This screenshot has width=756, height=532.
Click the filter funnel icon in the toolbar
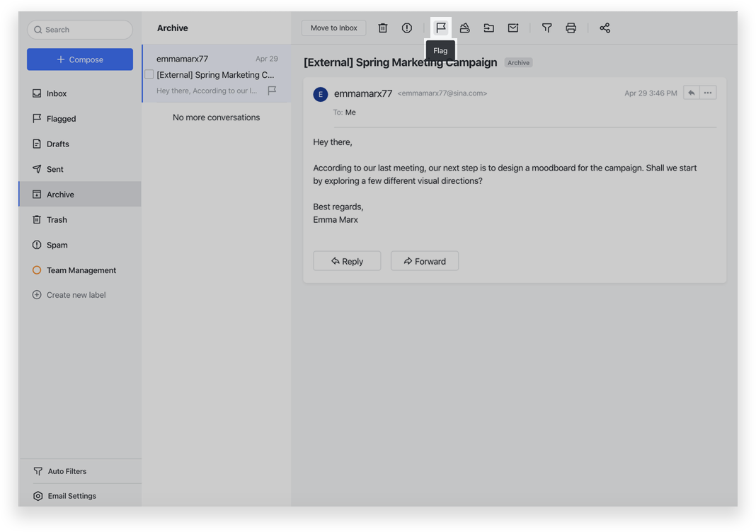(546, 28)
